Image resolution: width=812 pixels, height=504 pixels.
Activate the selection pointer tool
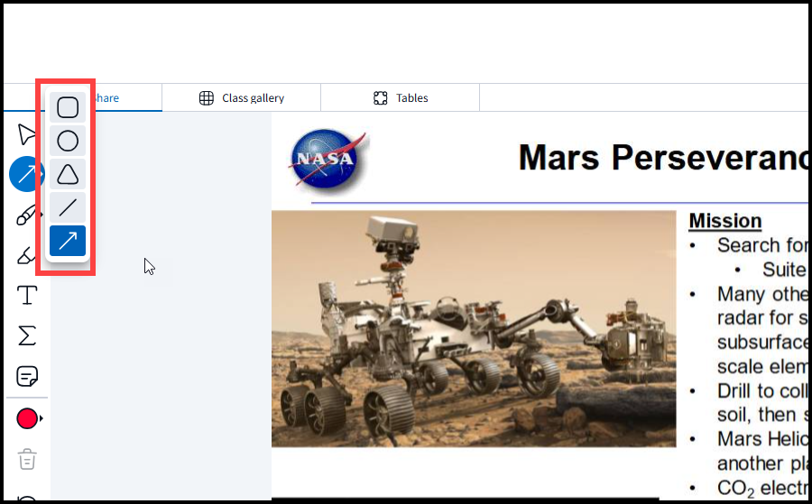pos(26,134)
